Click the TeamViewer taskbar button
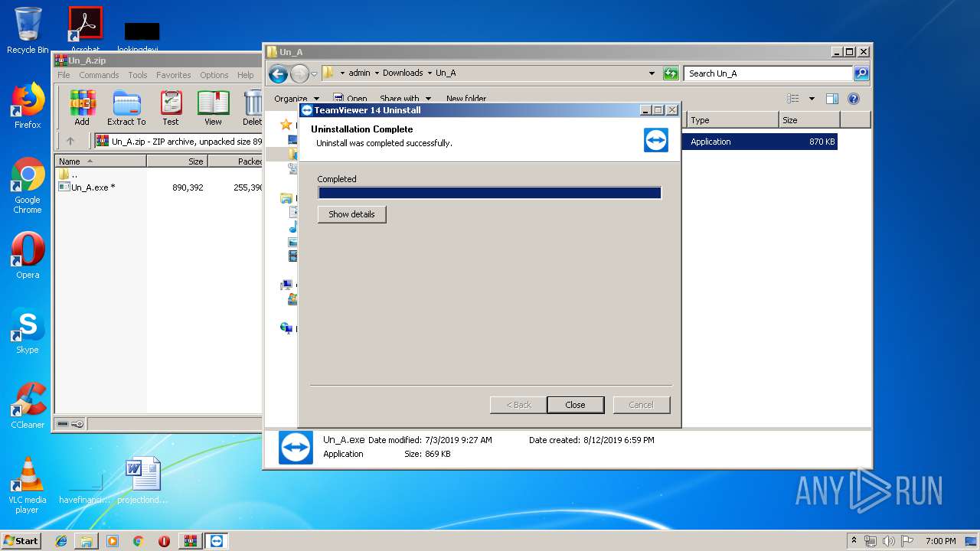Screen dimensions: 980x551 point(217,541)
